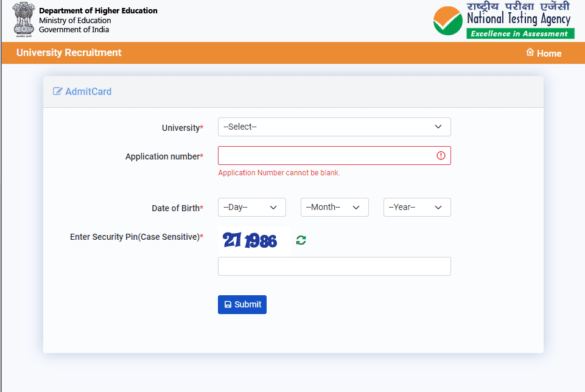This screenshot has height=392, width=585.
Task: Open the University select dropdown
Action: [x=334, y=127]
